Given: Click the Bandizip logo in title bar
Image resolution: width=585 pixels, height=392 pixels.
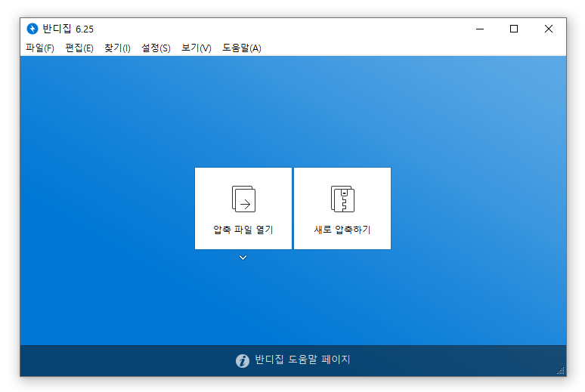Looking at the screenshot, I should coord(32,29).
